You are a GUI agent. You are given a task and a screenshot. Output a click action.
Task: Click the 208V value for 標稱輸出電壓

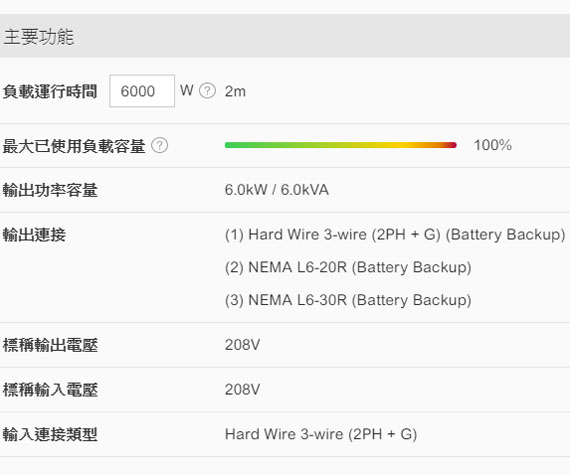(242, 345)
